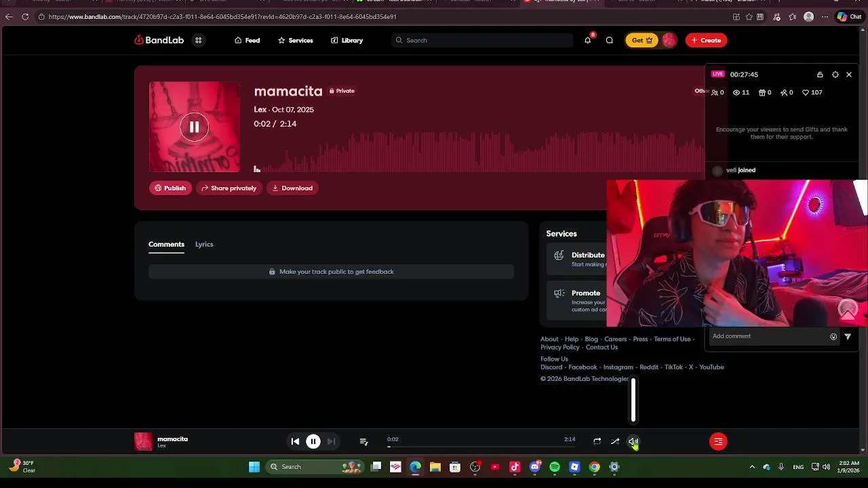Viewport: 868px width, 488px height.
Task: Seek within the mamacita waveform
Action: pos(479,152)
